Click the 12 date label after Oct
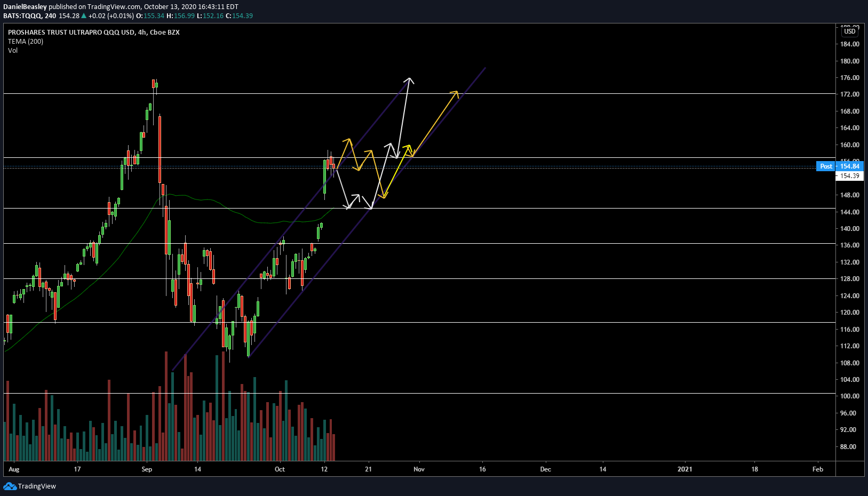 pyautogui.click(x=324, y=469)
